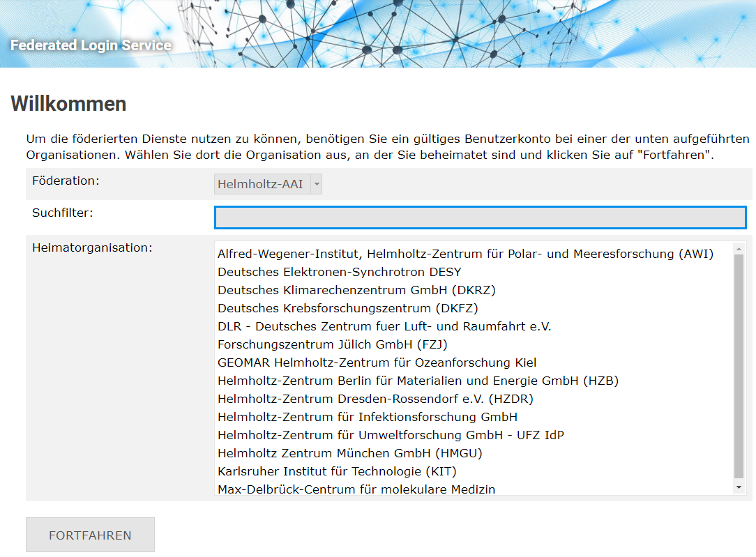Select DLR - Deutsches Zentrum fuer Luft- und Raumfahrt
This screenshot has width=756, height=557.
(384, 327)
